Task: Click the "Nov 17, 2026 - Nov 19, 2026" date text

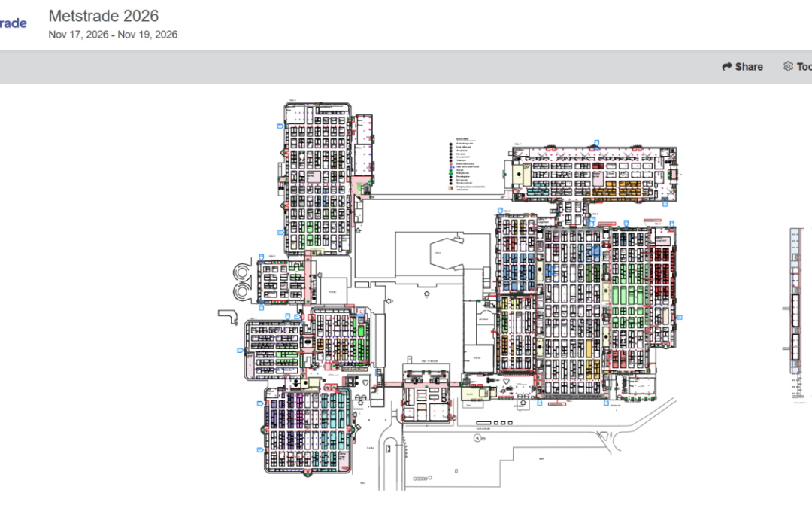Action: 113,35
